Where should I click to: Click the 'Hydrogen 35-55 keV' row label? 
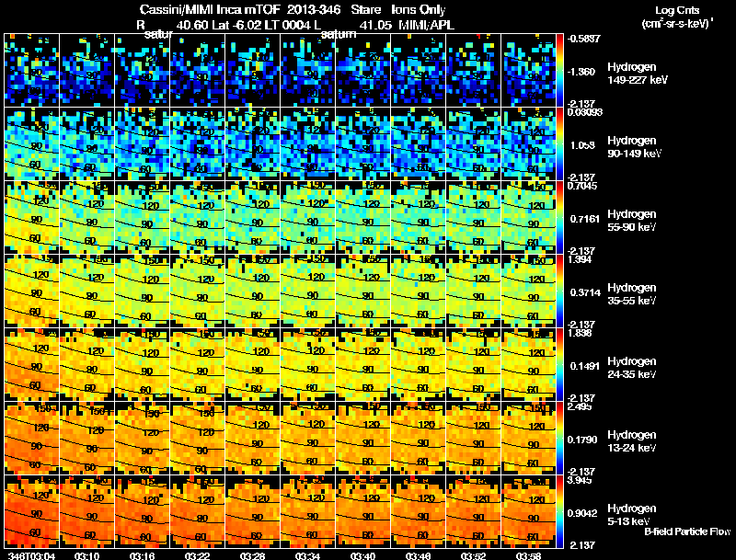pyautogui.click(x=632, y=294)
